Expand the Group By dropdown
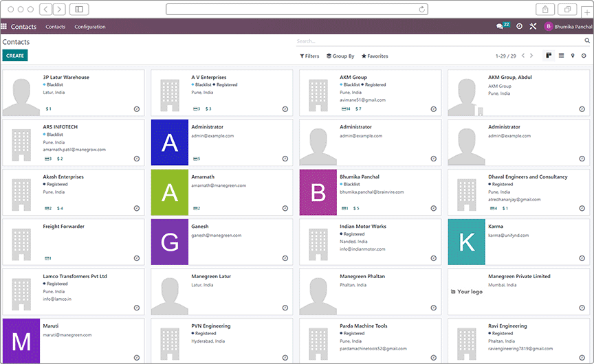The height and width of the screenshot is (364, 594). point(340,56)
